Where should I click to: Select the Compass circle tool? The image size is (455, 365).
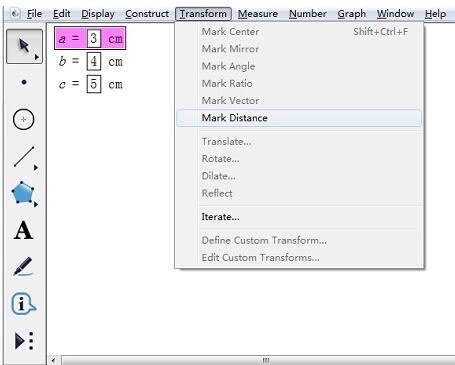click(x=23, y=119)
